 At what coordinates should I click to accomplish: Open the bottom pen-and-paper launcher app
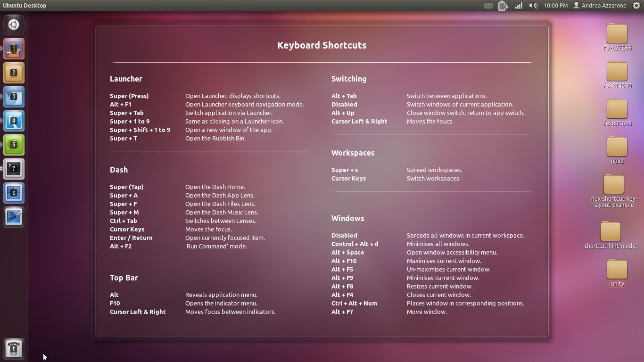point(13,217)
